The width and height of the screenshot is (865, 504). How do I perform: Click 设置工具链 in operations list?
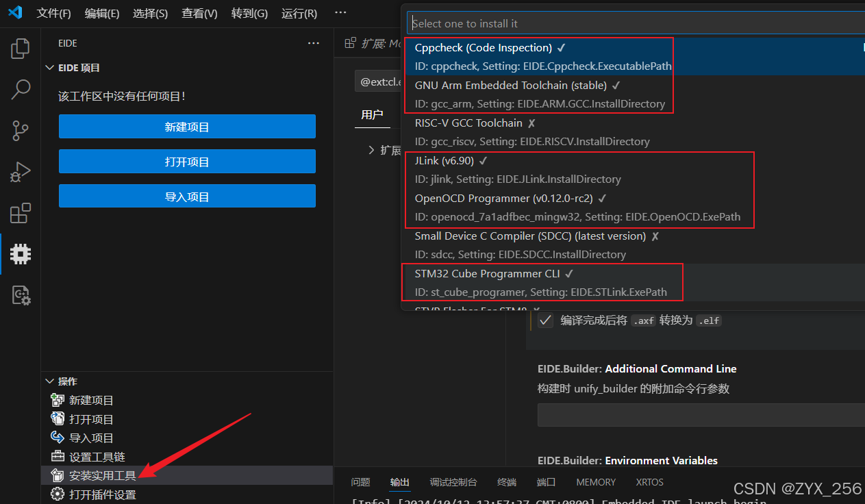pyautogui.click(x=97, y=457)
